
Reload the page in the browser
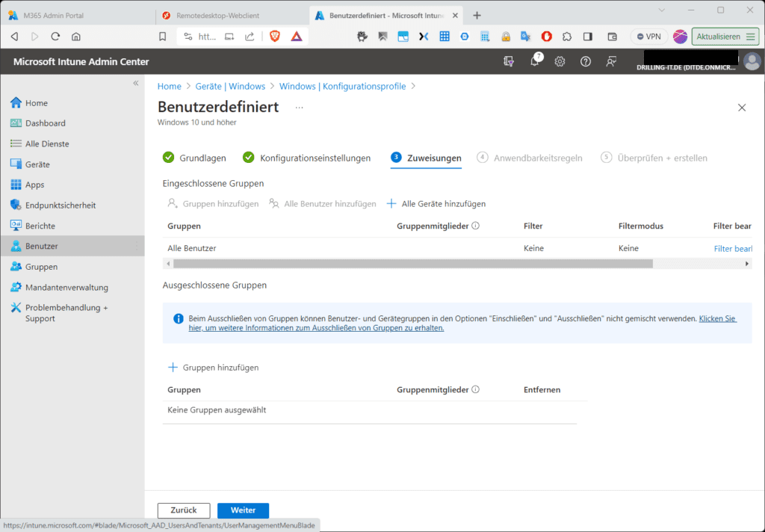coord(55,37)
